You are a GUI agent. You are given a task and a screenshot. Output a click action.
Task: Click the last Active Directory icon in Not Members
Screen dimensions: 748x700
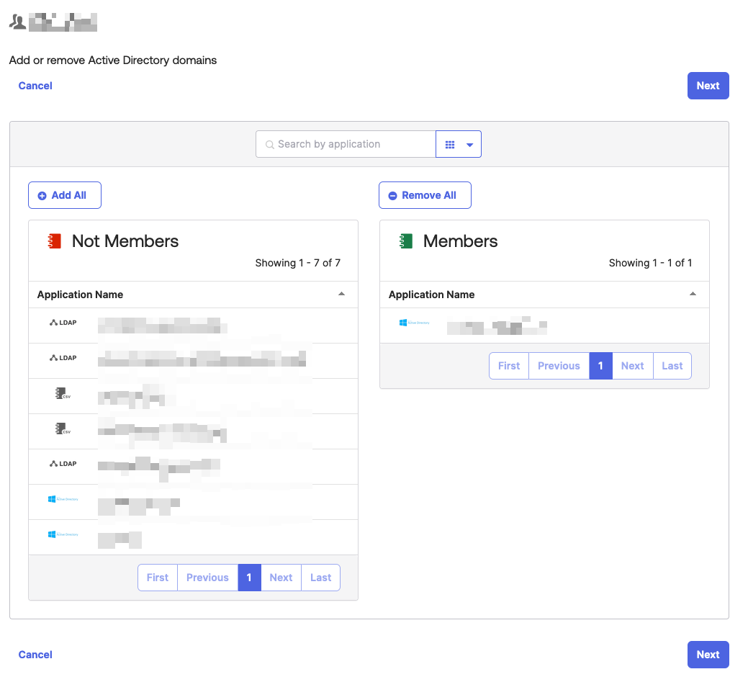[x=63, y=534]
